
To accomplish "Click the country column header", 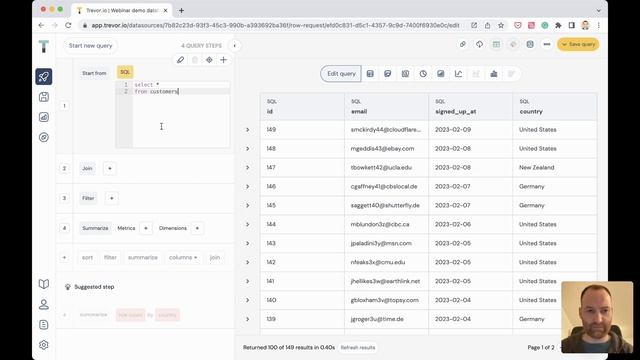I will click(555, 107).
